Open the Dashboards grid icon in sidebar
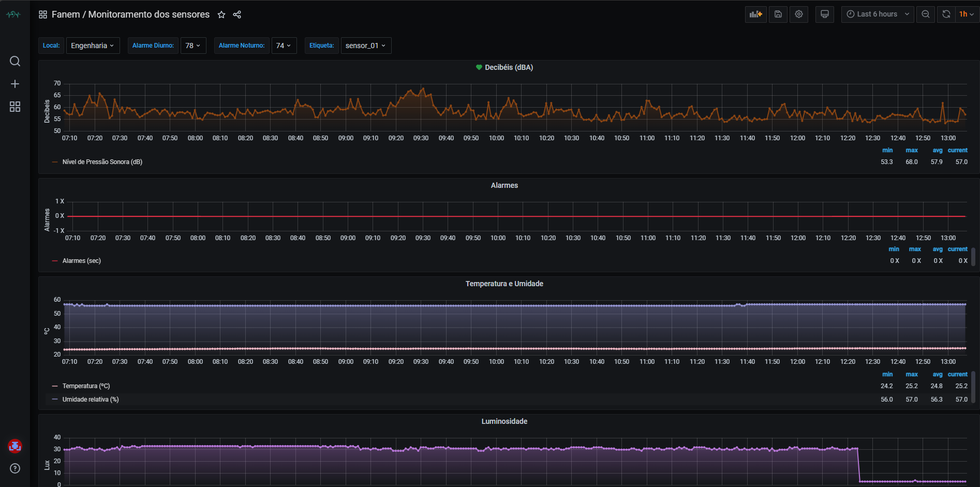 pyautogui.click(x=15, y=107)
